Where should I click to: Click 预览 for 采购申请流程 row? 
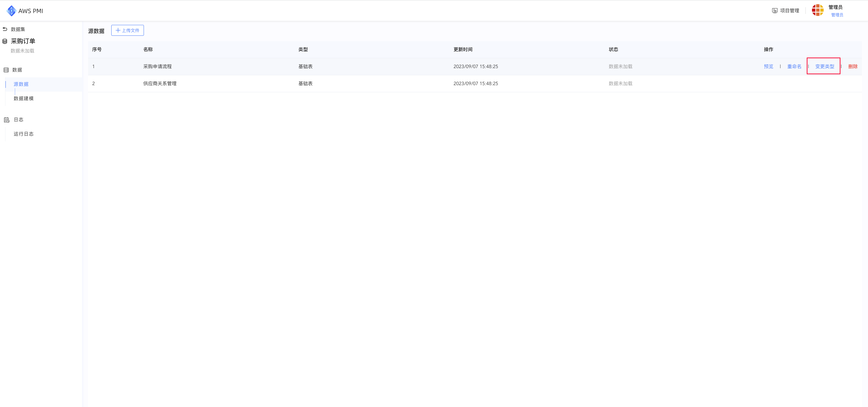[x=768, y=66]
